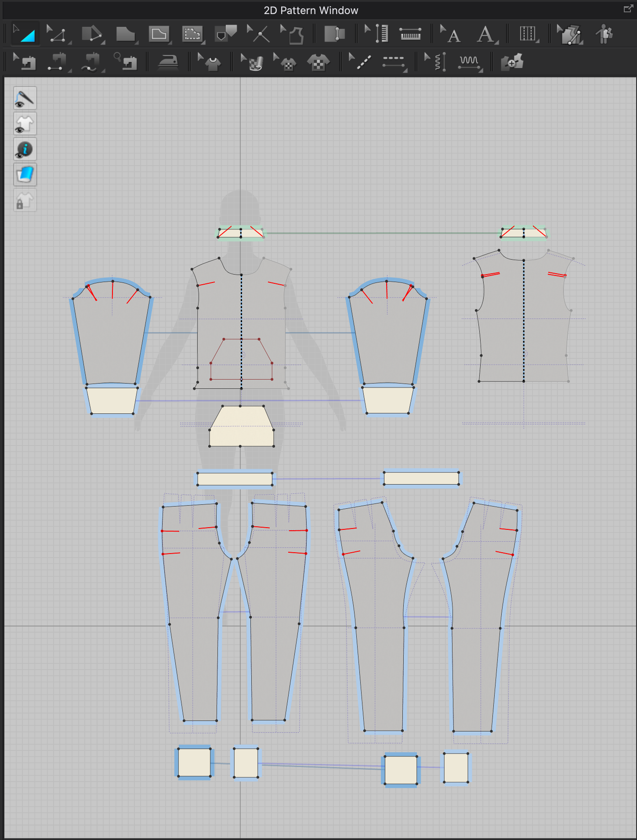637x840 pixels.
Task: Select the Edit Measure ruler tool with arrow
Action: tap(377, 34)
